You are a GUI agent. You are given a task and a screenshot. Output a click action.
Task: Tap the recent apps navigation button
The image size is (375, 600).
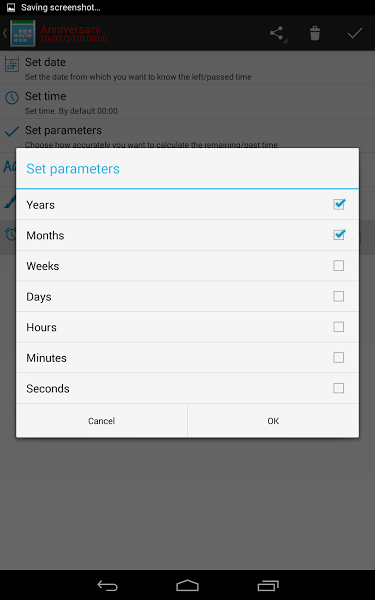268,585
